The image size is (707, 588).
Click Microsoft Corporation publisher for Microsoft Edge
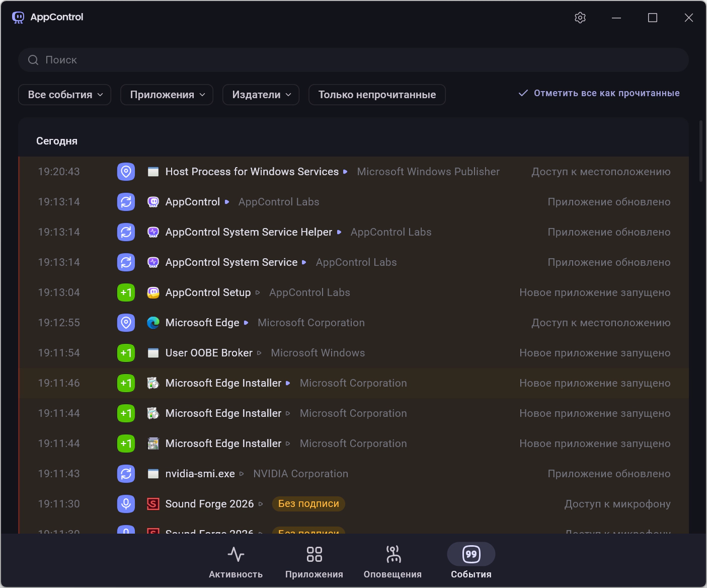click(x=311, y=323)
